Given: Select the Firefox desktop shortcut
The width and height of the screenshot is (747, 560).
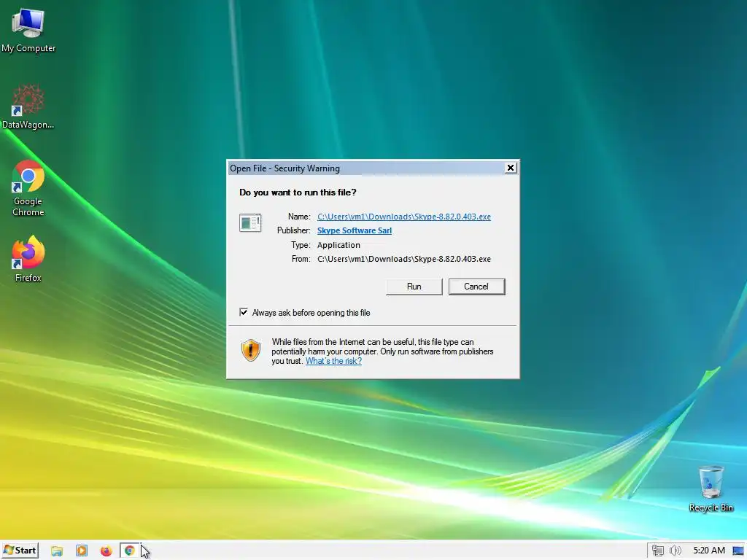Looking at the screenshot, I should point(28,259).
